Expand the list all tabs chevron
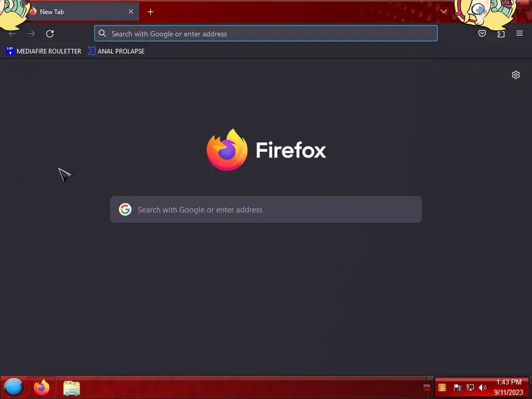532x399 pixels. (x=444, y=11)
